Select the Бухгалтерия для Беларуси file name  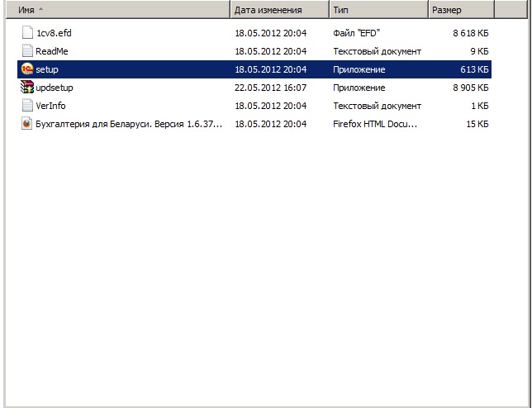pyautogui.click(x=129, y=124)
